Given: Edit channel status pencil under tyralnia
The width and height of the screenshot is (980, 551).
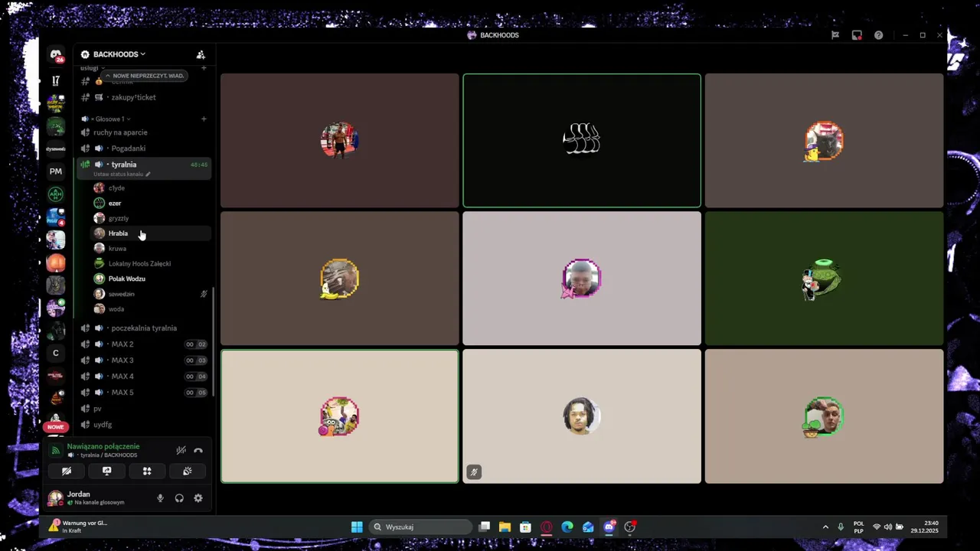Looking at the screenshot, I should [148, 174].
